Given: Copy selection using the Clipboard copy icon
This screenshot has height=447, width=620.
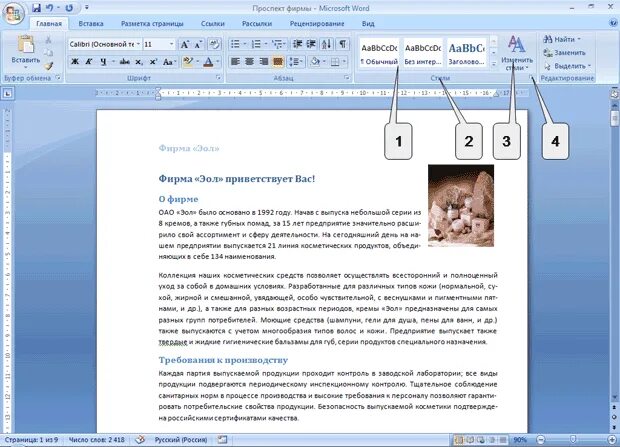Looking at the screenshot, I should [48, 53].
